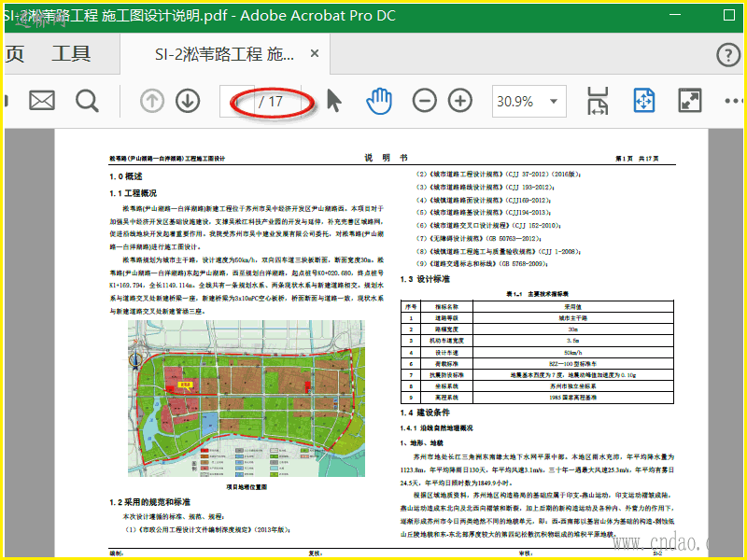Switch to the 工具 tab
This screenshot has width=747, height=560.
[71, 54]
